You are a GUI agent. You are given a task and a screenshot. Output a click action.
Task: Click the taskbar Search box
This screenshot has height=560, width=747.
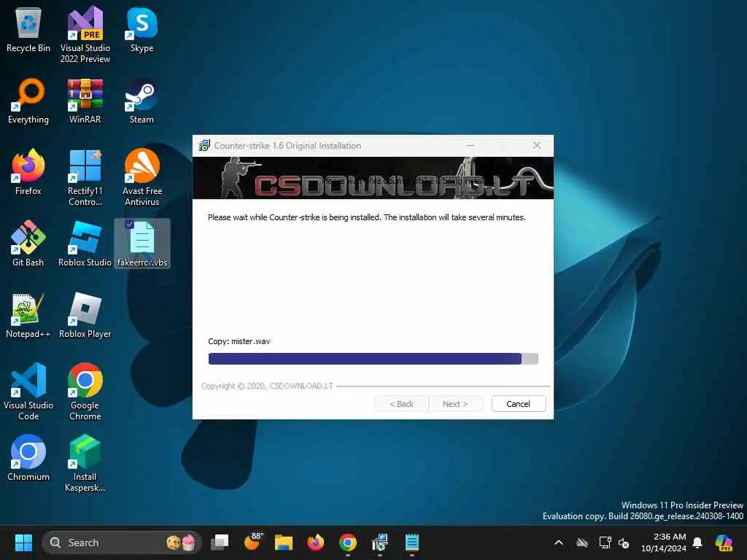click(122, 542)
